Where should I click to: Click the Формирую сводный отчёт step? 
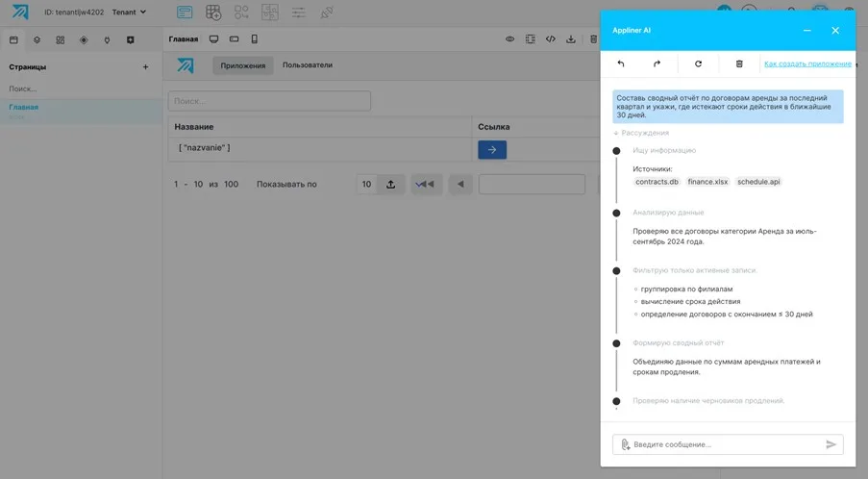pyautogui.click(x=678, y=342)
